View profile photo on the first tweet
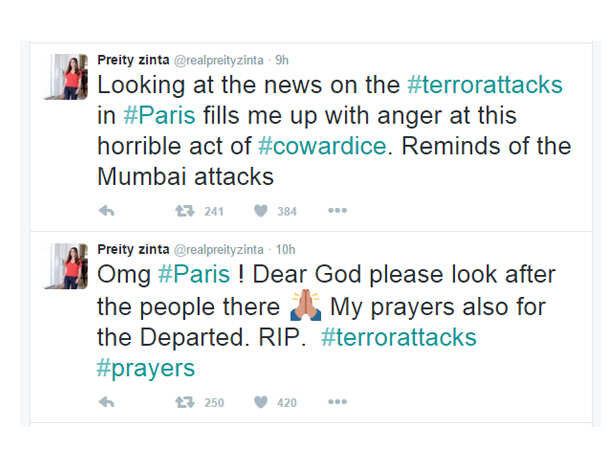Viewport: 616px width, 450px height. tap(66, 77)
